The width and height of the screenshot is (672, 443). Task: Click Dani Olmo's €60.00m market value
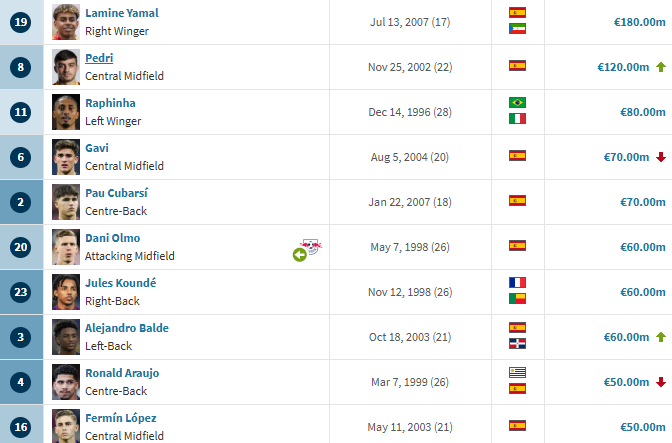pyautogui.click(x=643, y=247)
